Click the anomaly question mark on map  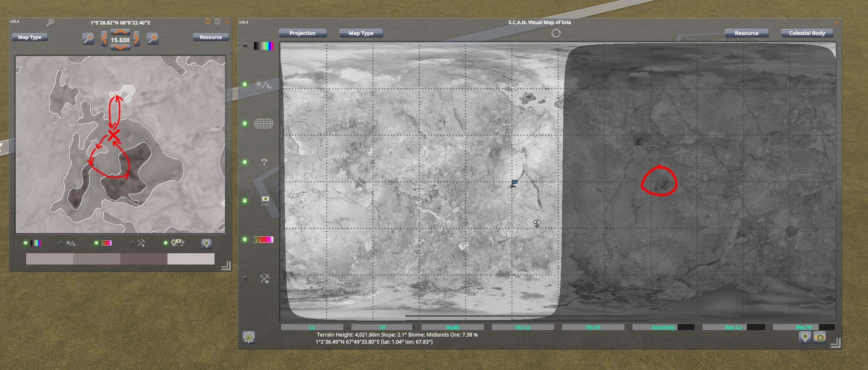click(x=537, y=224)
